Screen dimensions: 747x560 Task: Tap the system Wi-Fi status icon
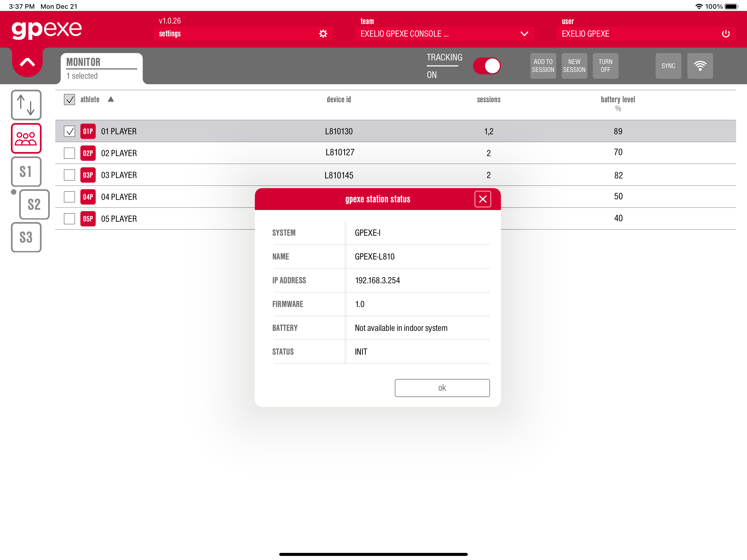(699, 6)
